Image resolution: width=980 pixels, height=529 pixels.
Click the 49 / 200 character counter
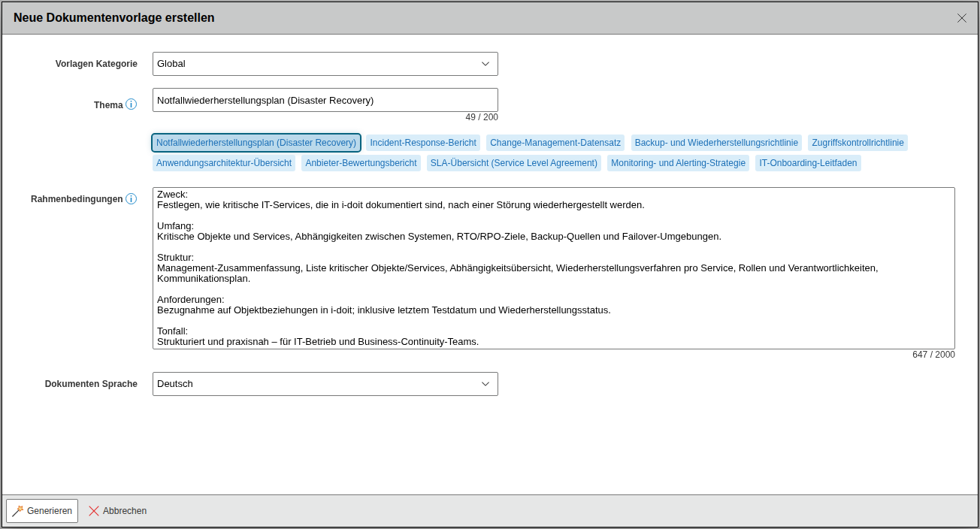coord(482,117)
